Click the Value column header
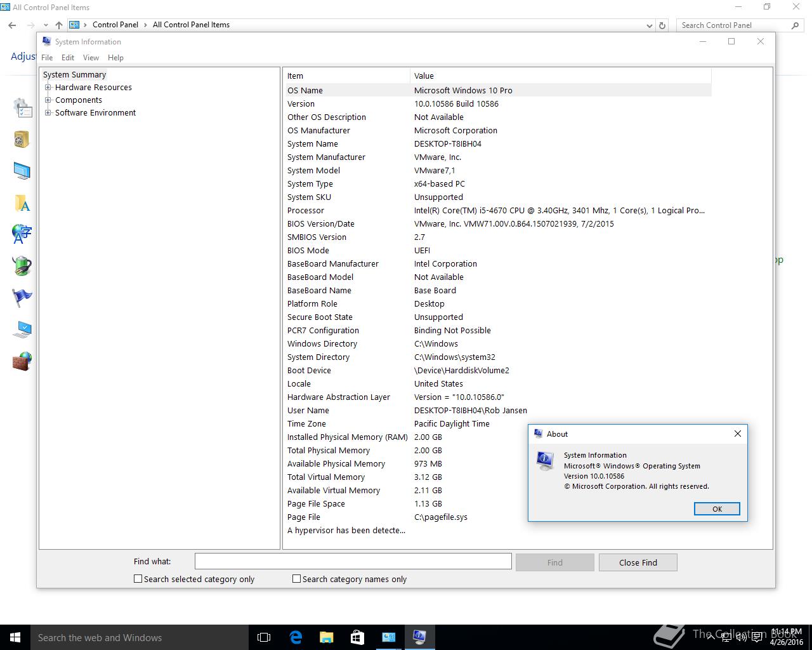 coord(561,76)
